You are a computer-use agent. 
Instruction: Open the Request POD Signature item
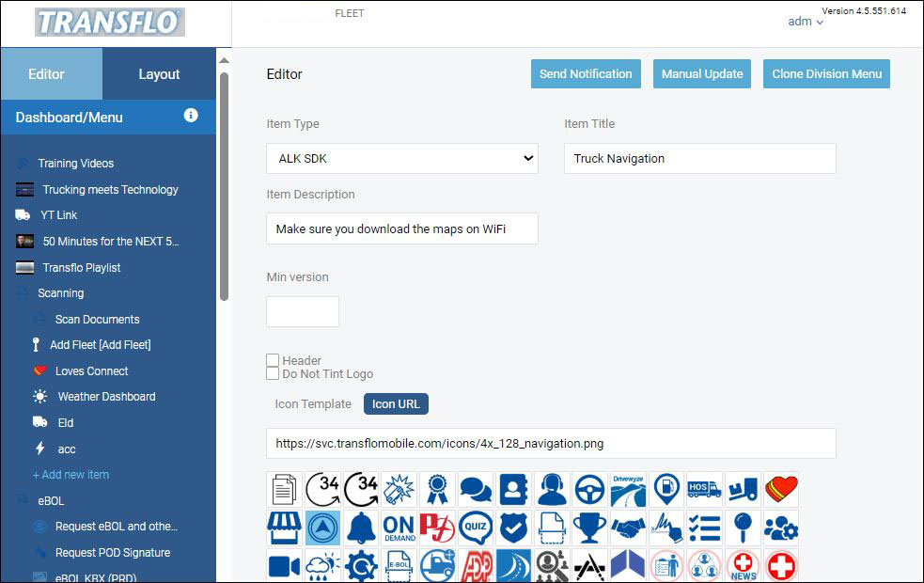point(113,552)
